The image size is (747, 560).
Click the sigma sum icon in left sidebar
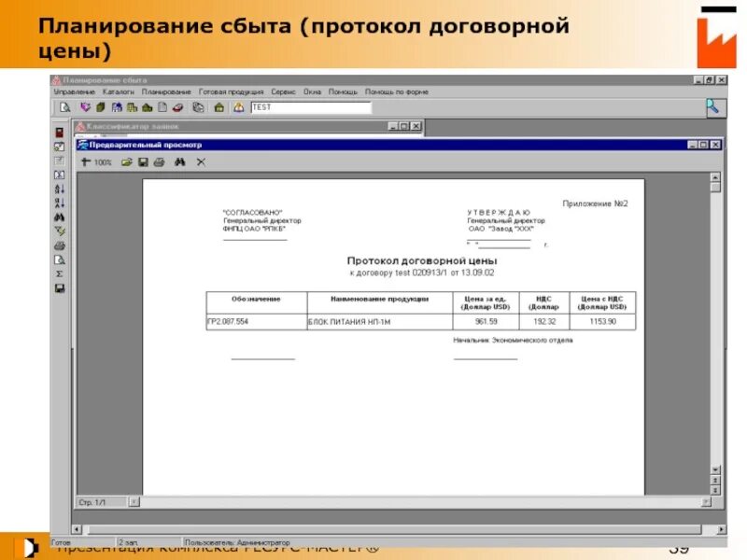tap(60, 273)
